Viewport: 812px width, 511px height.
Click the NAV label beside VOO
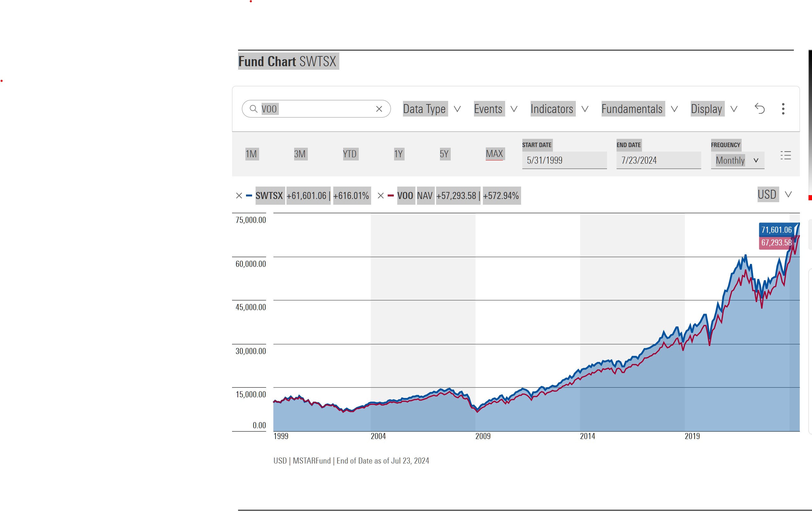(425, 195)
